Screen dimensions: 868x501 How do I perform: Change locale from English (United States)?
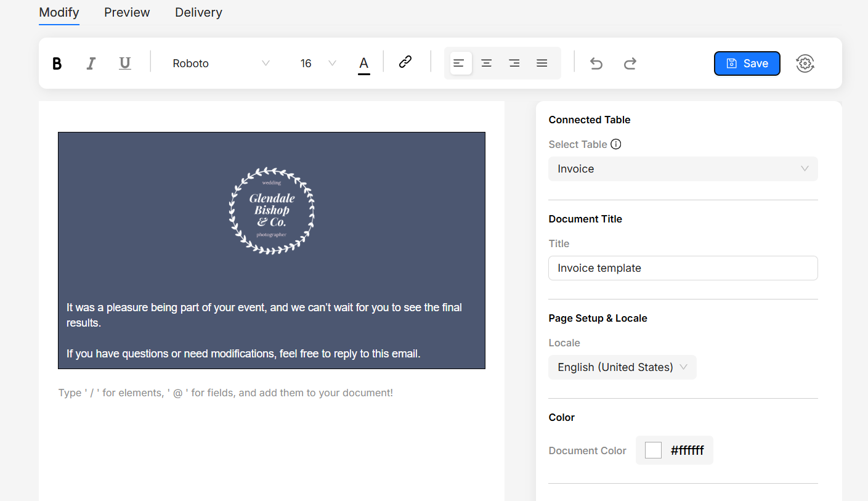point(622,367)
